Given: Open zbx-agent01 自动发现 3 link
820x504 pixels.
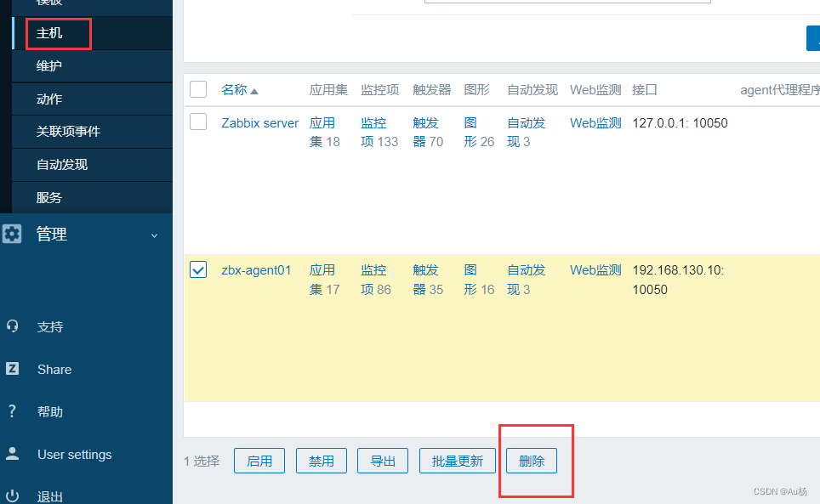Looking at the screenshot, I should click(x=526, y=280).
